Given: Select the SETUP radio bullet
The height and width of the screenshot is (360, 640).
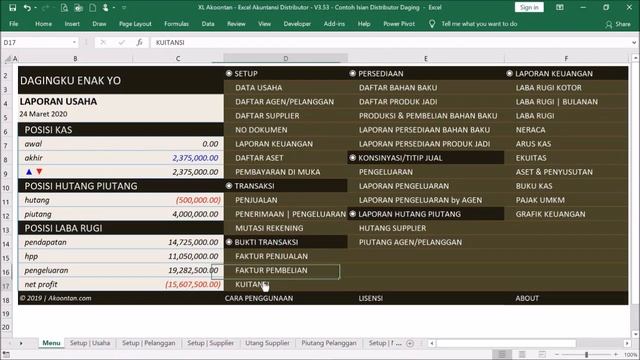Looking at the screenshot, I should coord(229,73).
